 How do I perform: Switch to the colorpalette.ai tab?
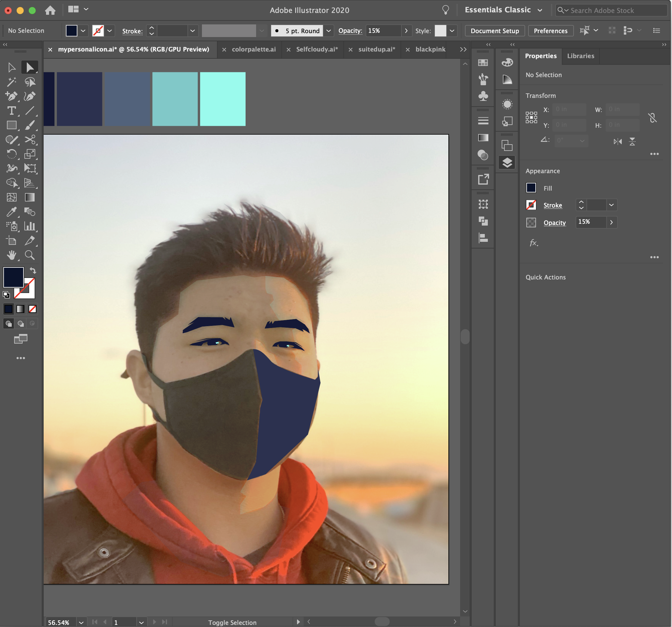click(253, 49)
